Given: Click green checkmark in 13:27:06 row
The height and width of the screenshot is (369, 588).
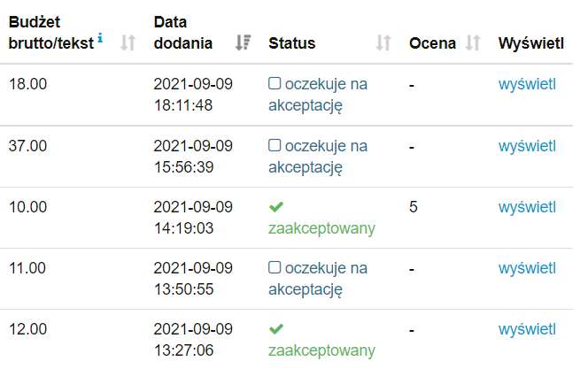Looking at the screenshot, I should click(276, 328).
